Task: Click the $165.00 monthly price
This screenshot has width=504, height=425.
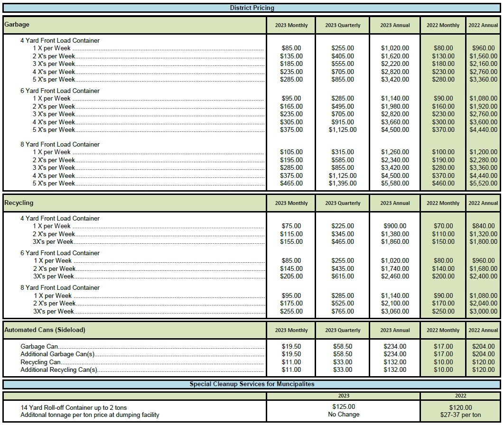Action: coord(291,106)
